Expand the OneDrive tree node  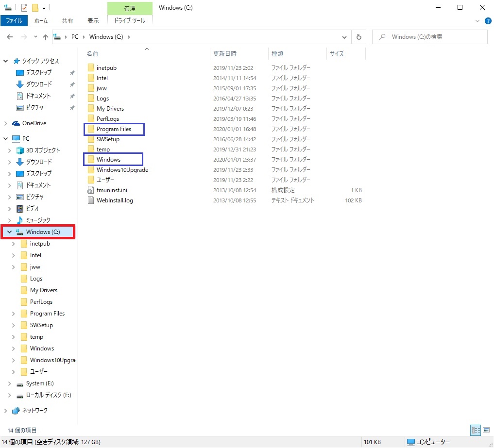point(6,123)
